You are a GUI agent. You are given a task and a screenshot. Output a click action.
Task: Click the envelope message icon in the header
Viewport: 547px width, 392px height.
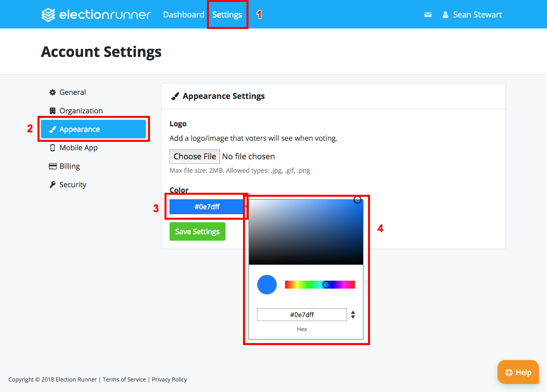click(427, 14)
